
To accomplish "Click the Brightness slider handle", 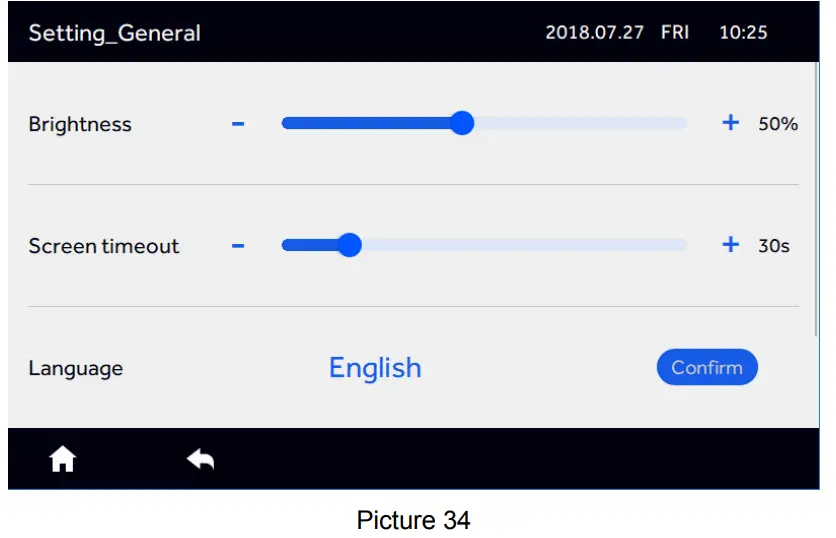I will 462,123.
